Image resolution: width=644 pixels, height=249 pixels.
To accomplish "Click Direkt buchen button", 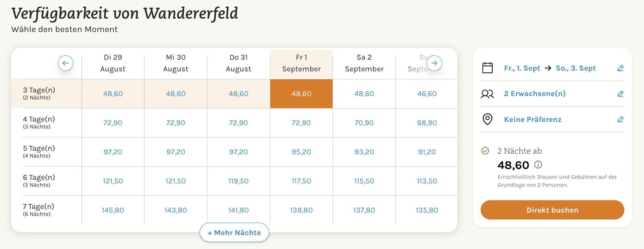I will [x=552, y=210].
